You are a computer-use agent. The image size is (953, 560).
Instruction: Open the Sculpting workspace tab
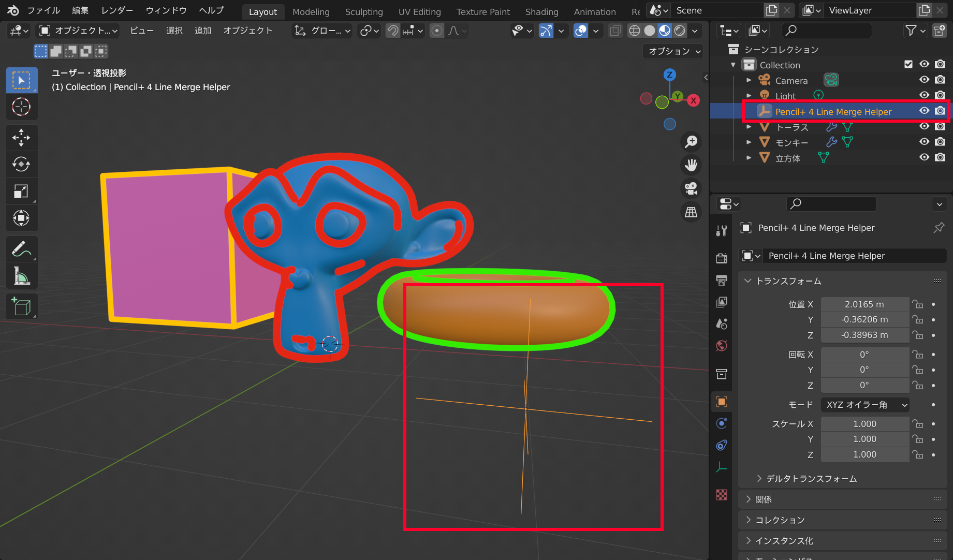click(x=364, y=11)
